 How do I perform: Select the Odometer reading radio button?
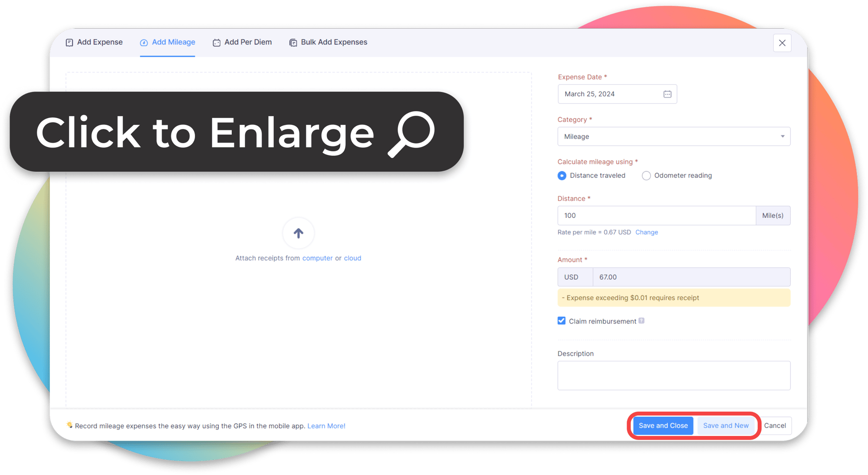tap(646, 175)
